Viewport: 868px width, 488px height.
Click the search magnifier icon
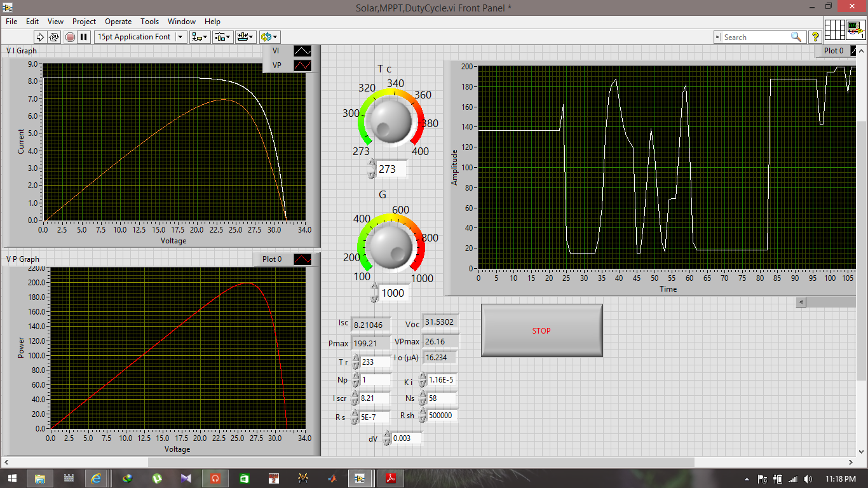pos(796,37)
